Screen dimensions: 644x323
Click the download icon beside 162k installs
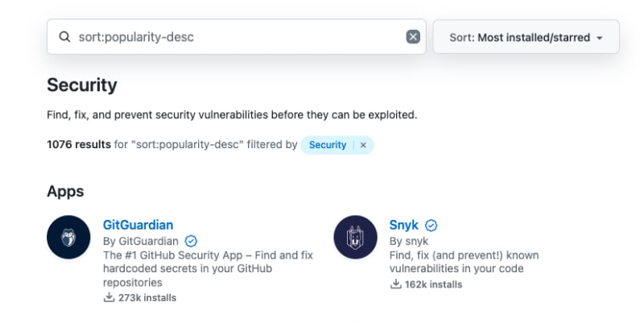(x=395, y=284)
